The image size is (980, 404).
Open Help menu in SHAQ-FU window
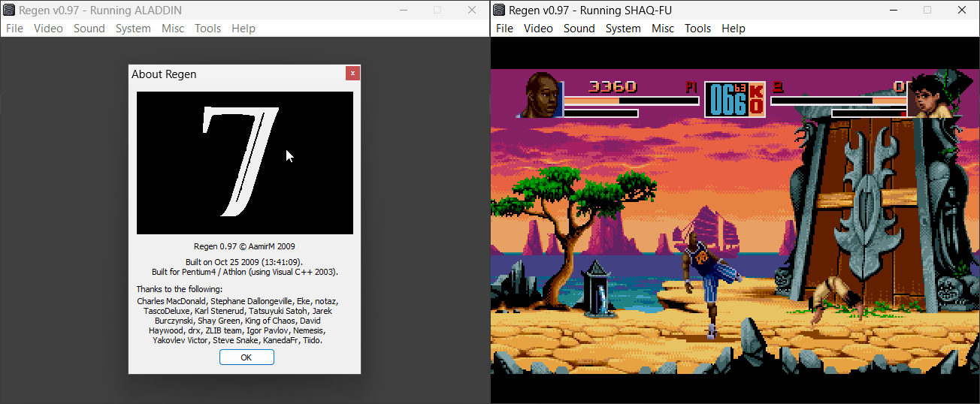pos(733,29)
